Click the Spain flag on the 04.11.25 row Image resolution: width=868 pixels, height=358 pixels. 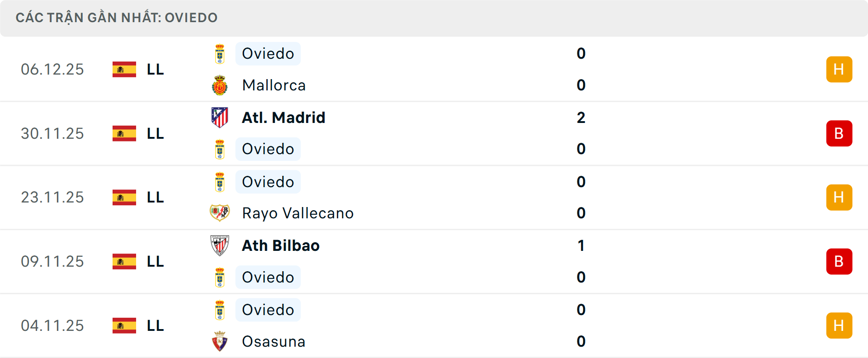[123, 325]
